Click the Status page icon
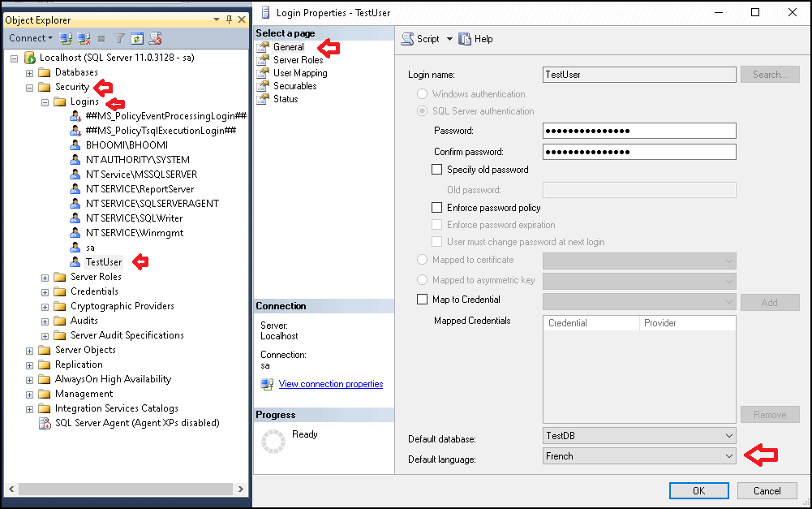 (x=264, y=99)
